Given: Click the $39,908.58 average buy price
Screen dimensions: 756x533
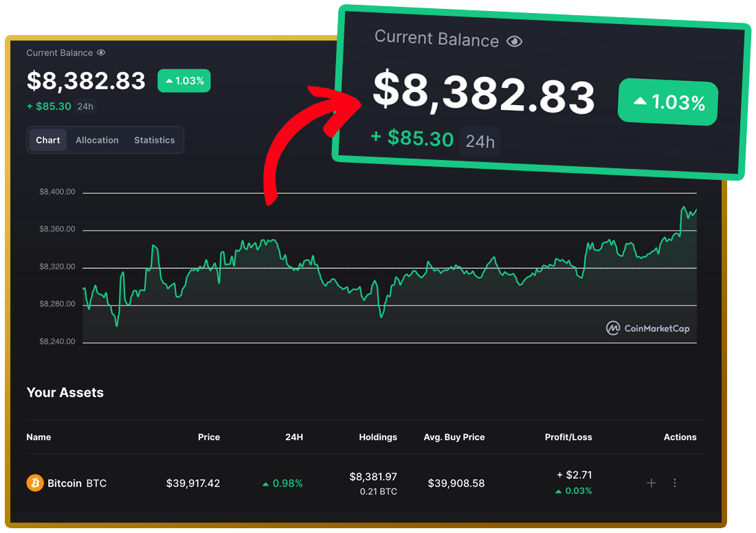Looking at the screenshot, I should [x=456, y=484].
